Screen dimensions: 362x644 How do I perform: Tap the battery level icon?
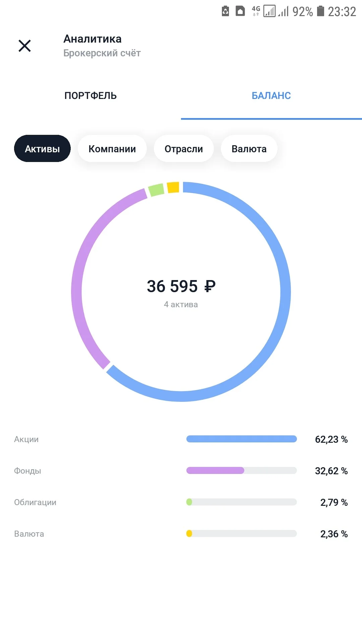pos(321,11)
